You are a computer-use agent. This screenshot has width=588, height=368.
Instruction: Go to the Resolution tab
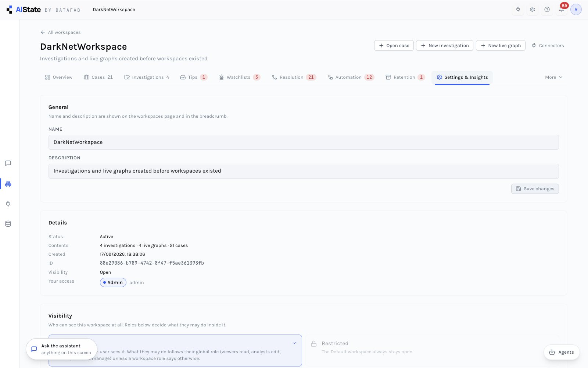tap(294, 77)
